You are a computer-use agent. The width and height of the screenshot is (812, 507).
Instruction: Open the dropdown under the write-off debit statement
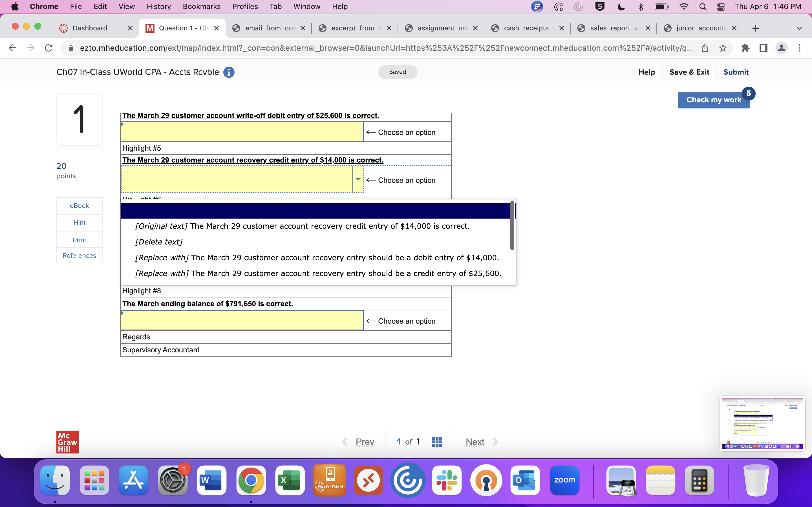coord(242,132)
